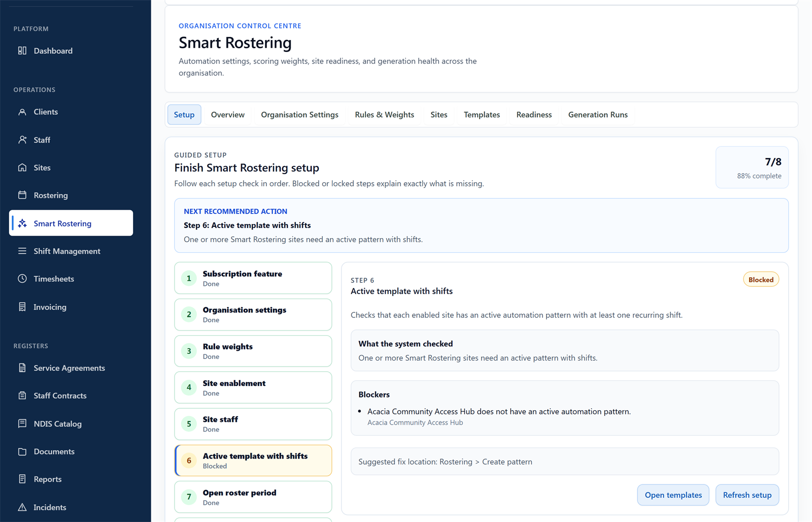This screenshot has width=812, height=522.
Task: Click step number 1 circle badge
Action: tap(189, 278)
